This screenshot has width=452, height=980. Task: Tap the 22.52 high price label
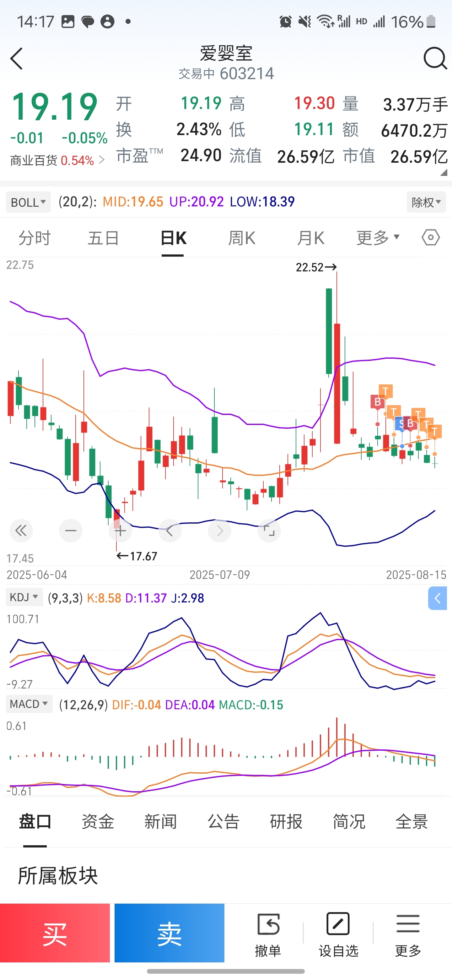316,267
